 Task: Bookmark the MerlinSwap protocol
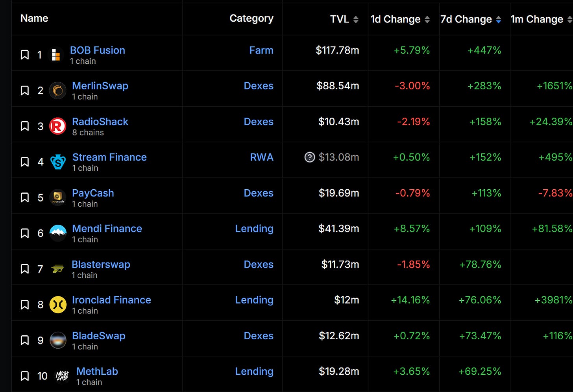(x=24, y=91)
